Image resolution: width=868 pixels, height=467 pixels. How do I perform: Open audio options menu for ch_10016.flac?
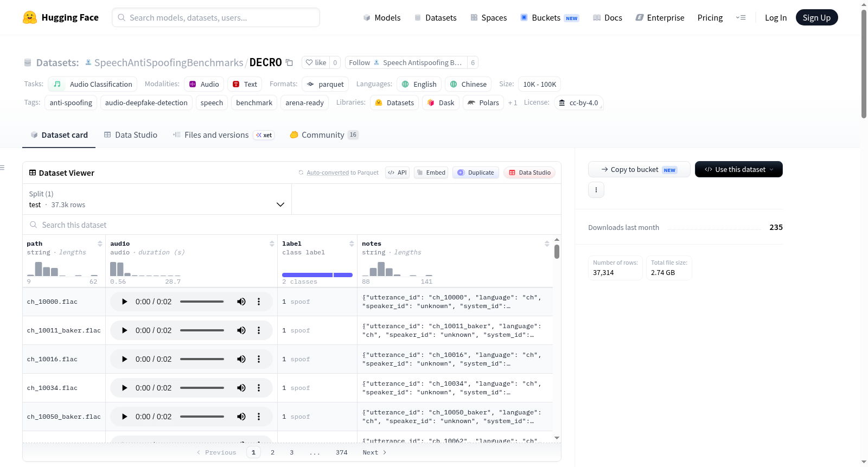point(259,359)
